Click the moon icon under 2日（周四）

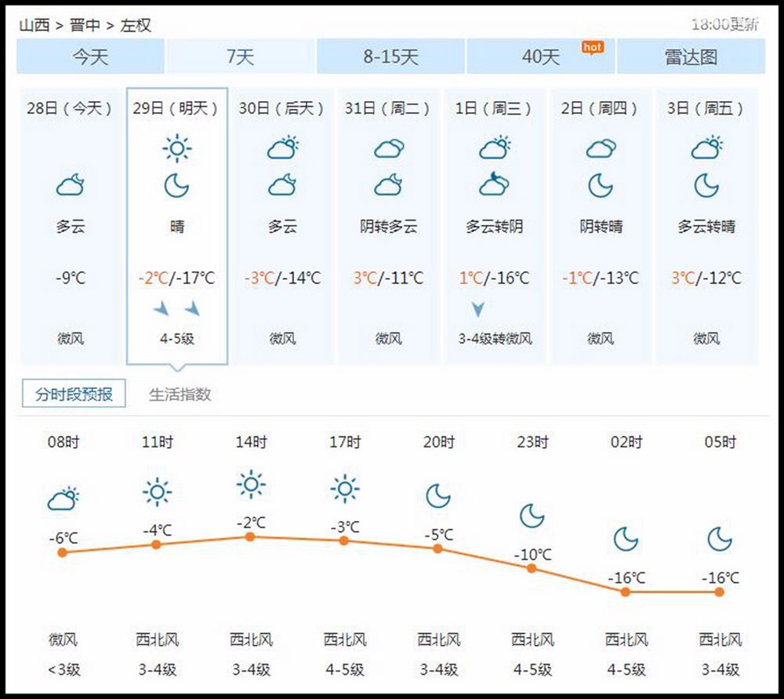tap(600, 187)
